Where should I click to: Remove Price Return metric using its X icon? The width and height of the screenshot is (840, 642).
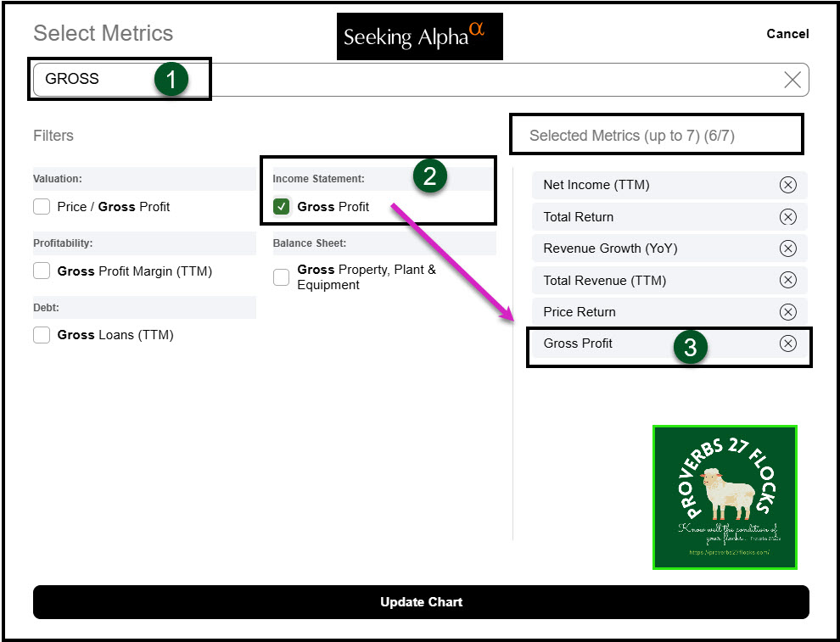(x=787, y=312)
